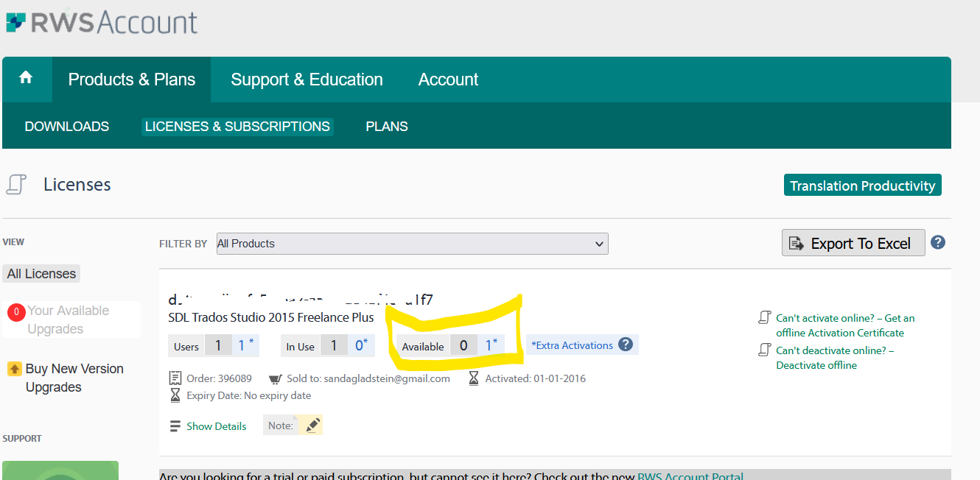Open the help question mark beside Export To Excel
Image resolution: width=980 pixels, height=480 pixels.
coord(938,242)
